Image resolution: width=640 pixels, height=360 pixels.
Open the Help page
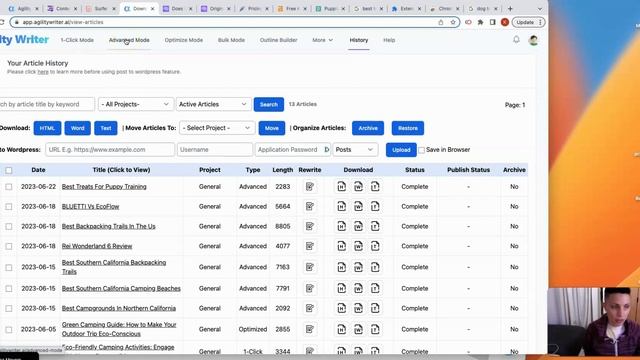[x=389, y=40]
